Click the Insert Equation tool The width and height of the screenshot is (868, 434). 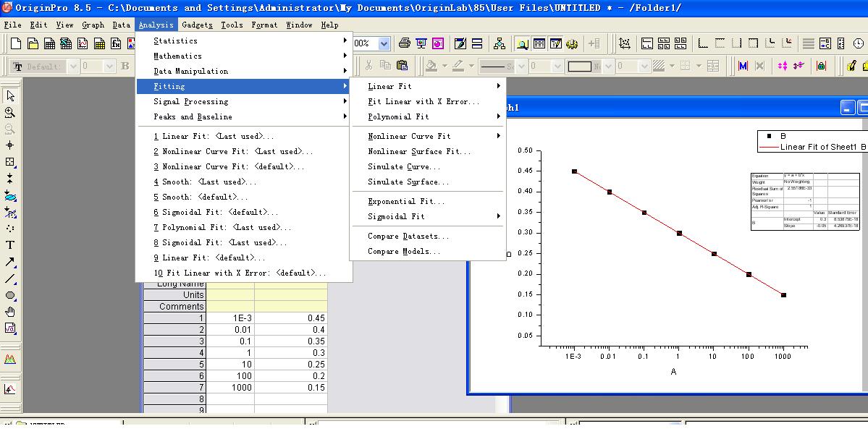(x=10, y=328)
